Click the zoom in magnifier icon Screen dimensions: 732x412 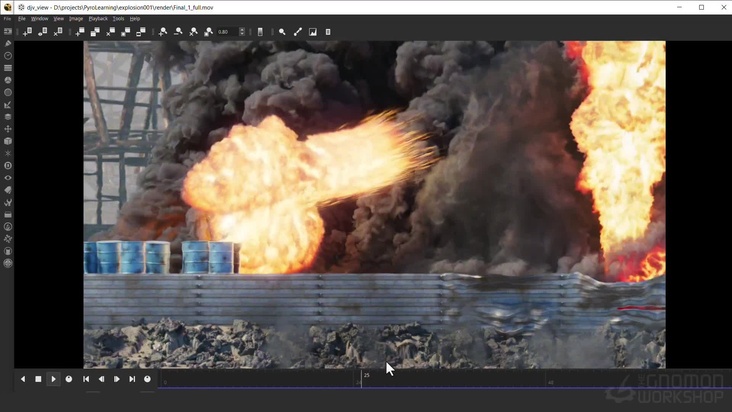(x=162, y=32)
